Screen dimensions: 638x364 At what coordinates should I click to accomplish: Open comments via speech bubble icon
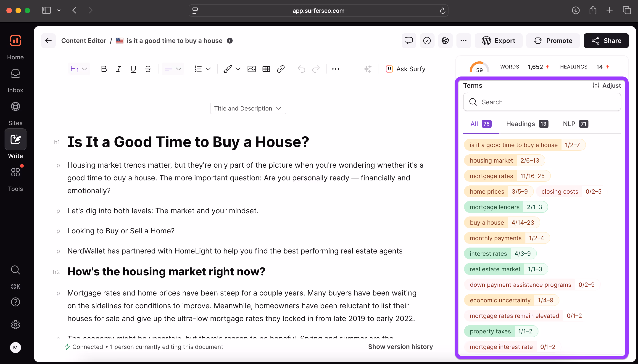[409, 40]
